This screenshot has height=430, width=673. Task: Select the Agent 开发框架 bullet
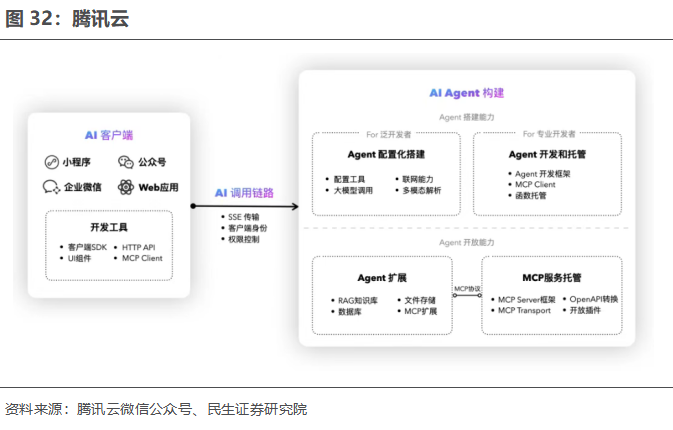[x=543, y=174]
